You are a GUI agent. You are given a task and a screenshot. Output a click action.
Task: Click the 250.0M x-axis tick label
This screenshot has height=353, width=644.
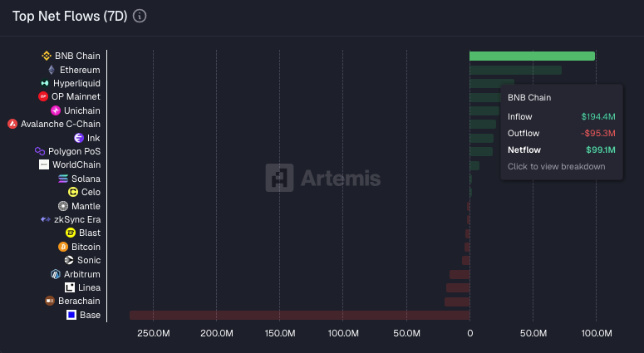click(153, 333)
